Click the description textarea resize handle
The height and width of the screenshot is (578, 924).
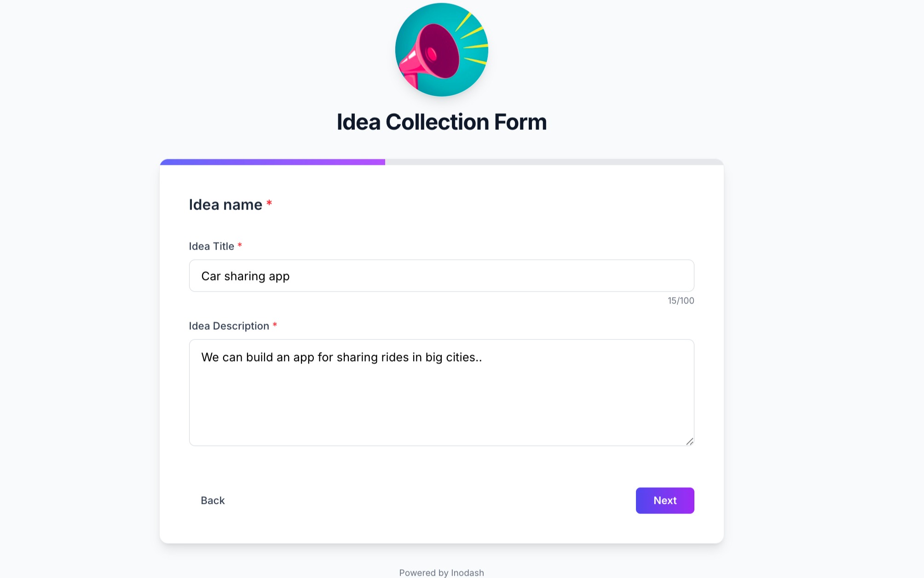[689, 442]
